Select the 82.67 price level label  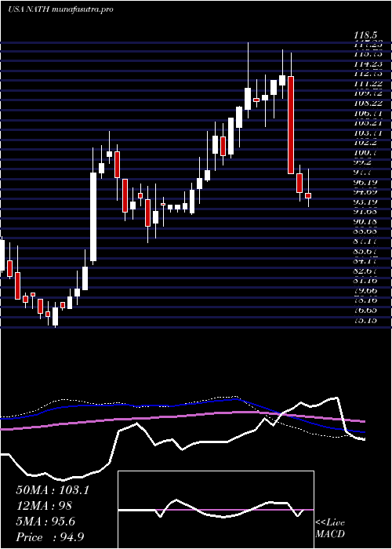(x=365, y=271)
